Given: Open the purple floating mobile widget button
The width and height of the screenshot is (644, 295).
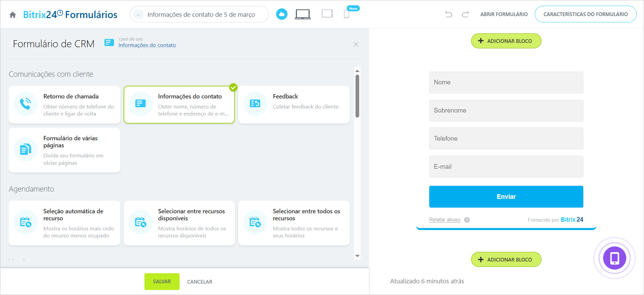Looking at the screenshot, I should click(614, 258).
